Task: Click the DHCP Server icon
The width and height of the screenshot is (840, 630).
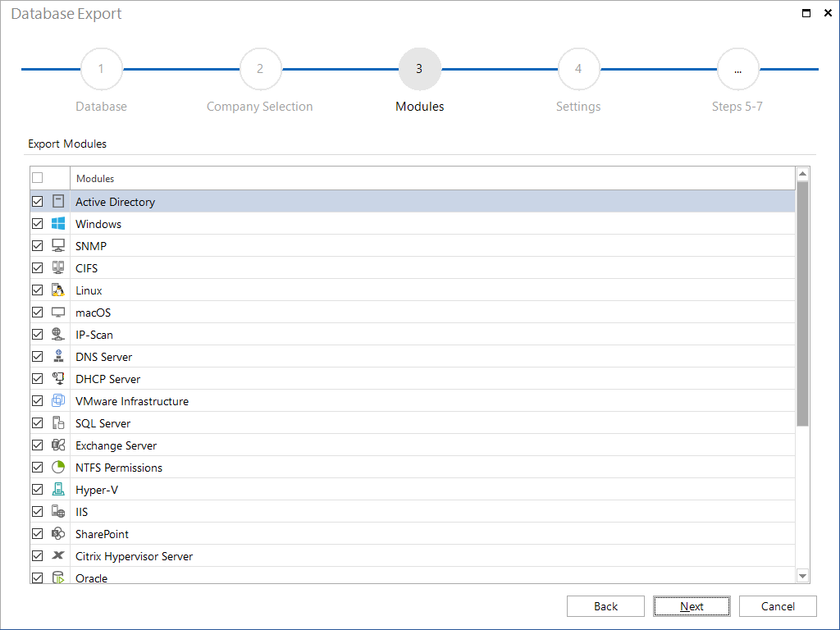Action: 58,378
